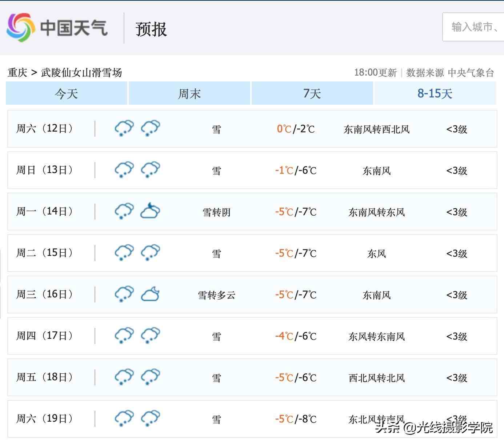The height and width of the screenshot is (445, 504).
Task: Click the -1℃/-6℃ temperature value
Action: point(296,171)
